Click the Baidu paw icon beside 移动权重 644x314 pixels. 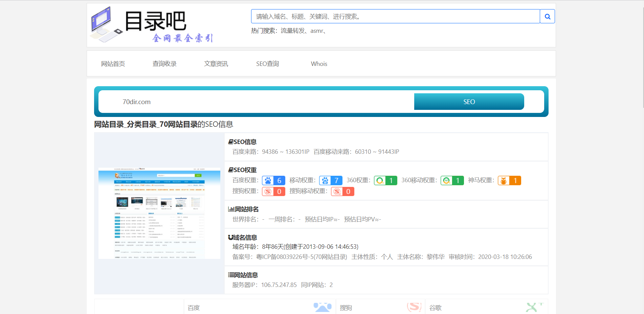[x=325, y=180]
